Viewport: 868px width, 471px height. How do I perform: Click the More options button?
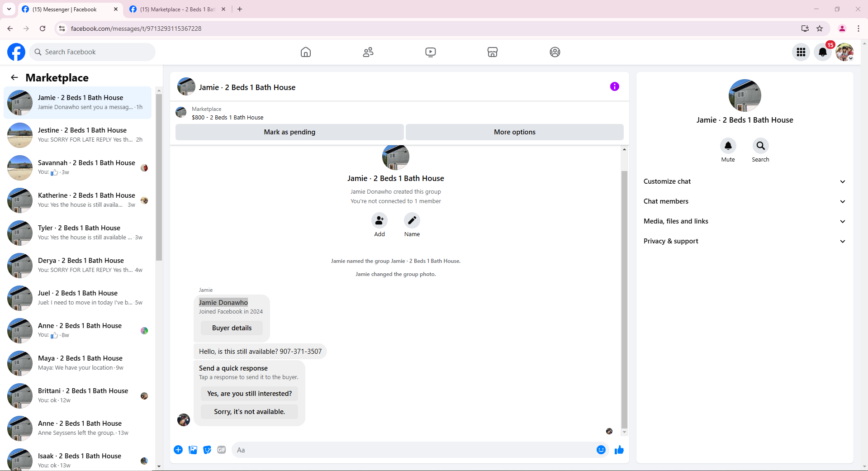(515, 132)
